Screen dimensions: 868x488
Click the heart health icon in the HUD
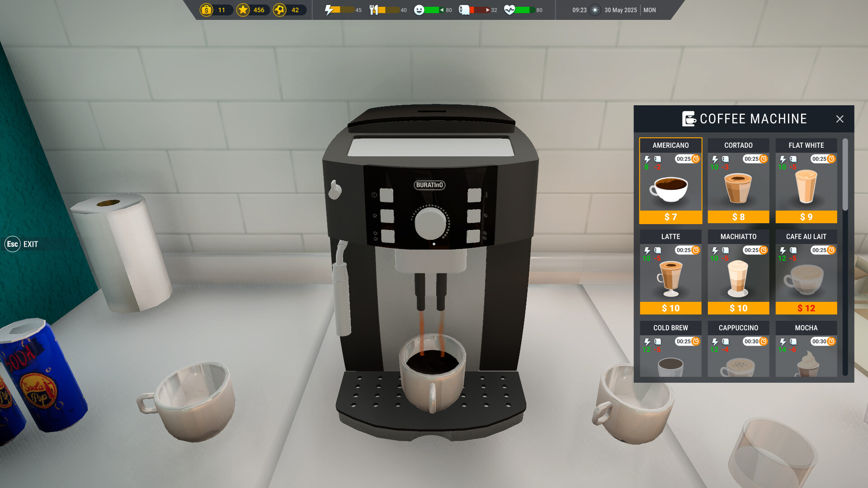(x=510, y=9)
